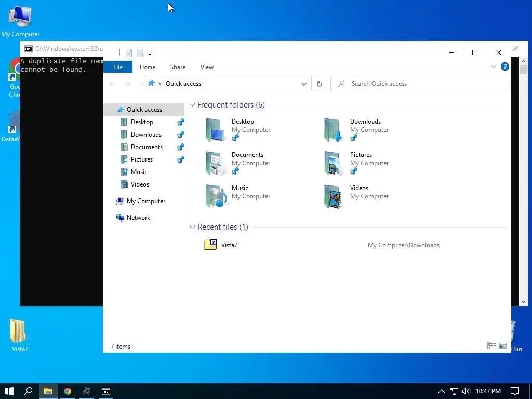Open address bar history dropdown
The width and height of the screenshot is (532, 399).
[x=303, y=84]
